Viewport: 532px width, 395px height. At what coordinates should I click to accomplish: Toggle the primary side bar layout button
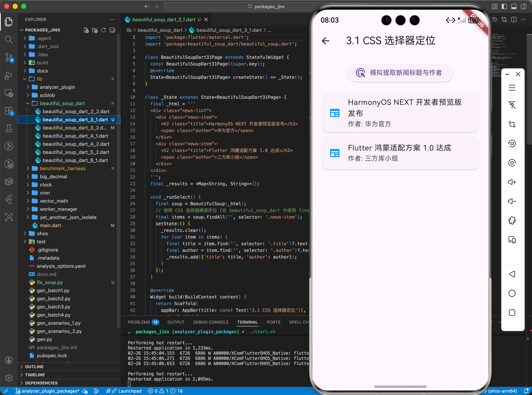tap(504, 6)
